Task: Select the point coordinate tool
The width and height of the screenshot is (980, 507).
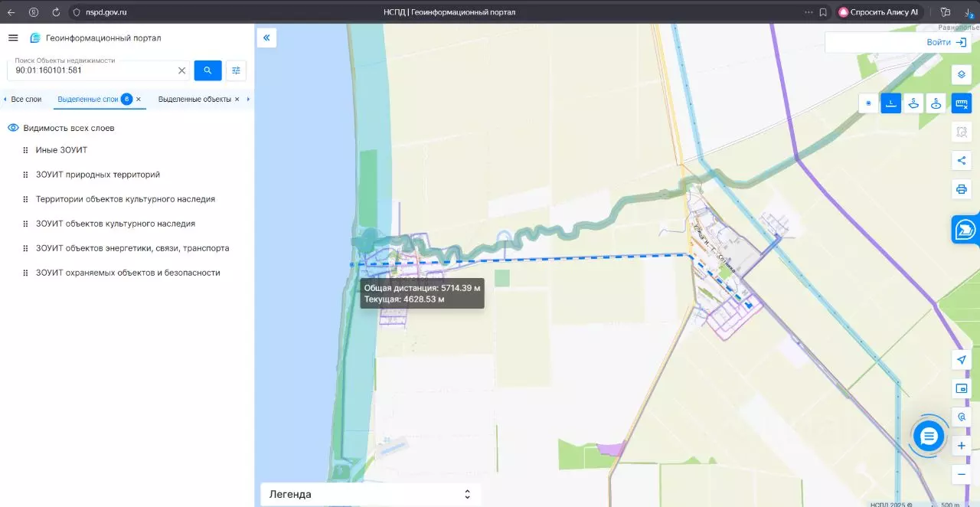Action: tap(868, 103)
